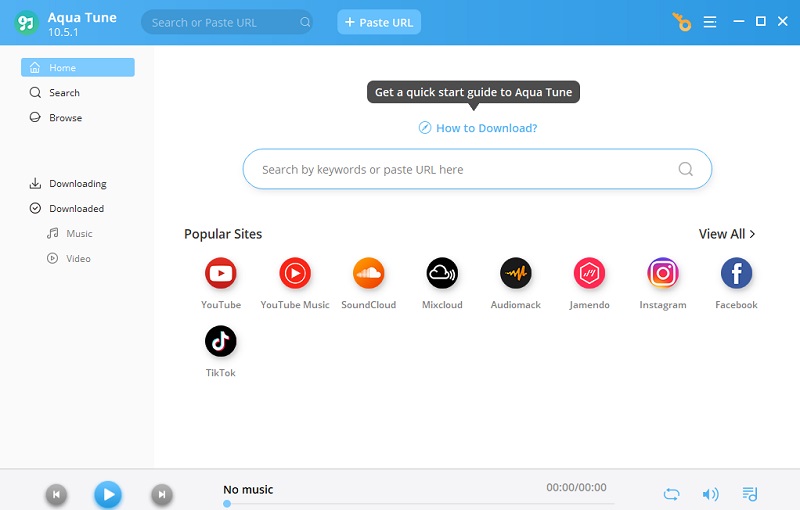Viewport: 800px width, 510px height.
Task: Click the Paste URL button
Action: coord(379,22)
